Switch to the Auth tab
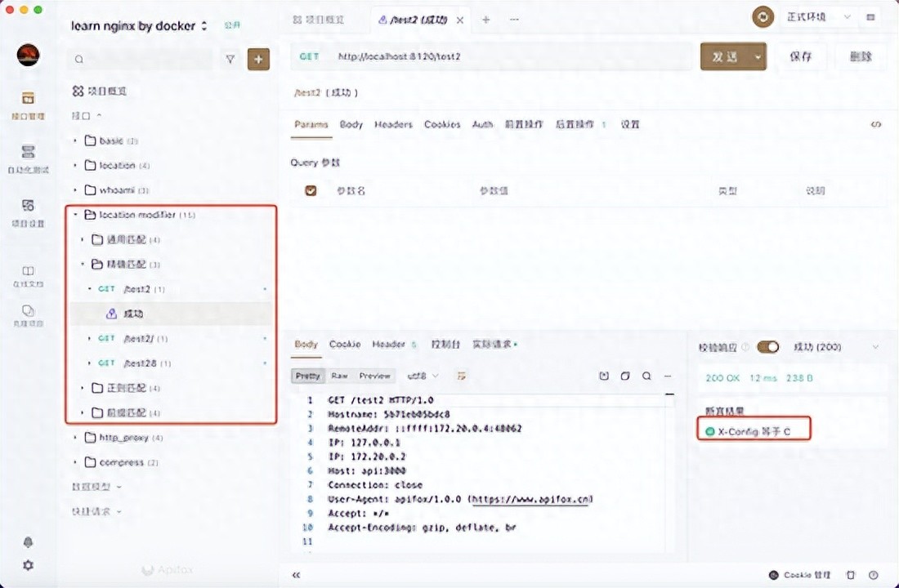Viewport: 899px width, 588px height. point(482,124)
